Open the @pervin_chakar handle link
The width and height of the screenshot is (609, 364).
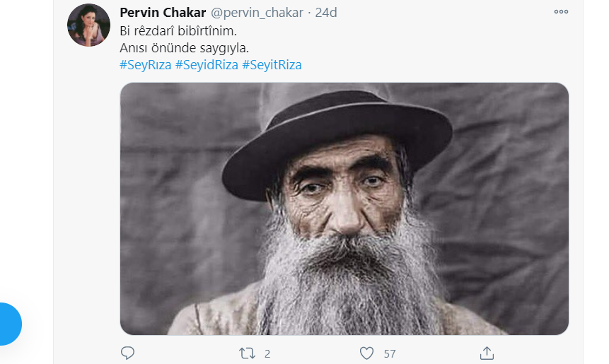(257, 13)
